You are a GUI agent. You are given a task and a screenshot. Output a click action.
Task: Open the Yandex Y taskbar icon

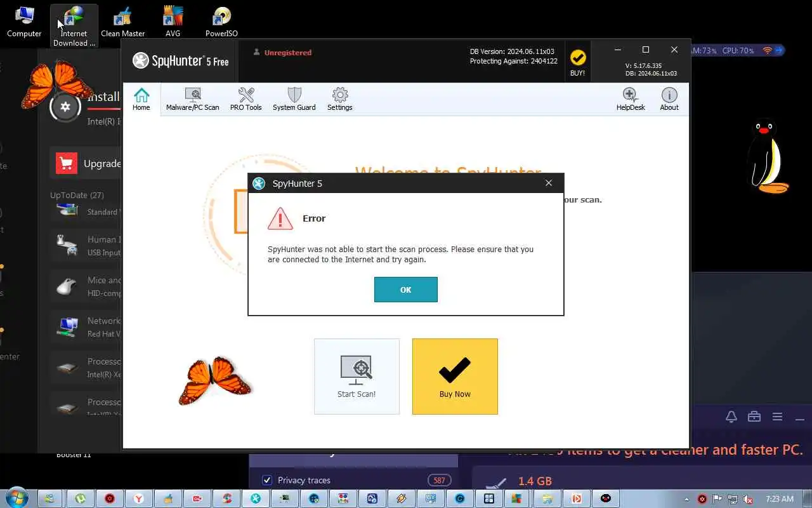pos(138,498)
